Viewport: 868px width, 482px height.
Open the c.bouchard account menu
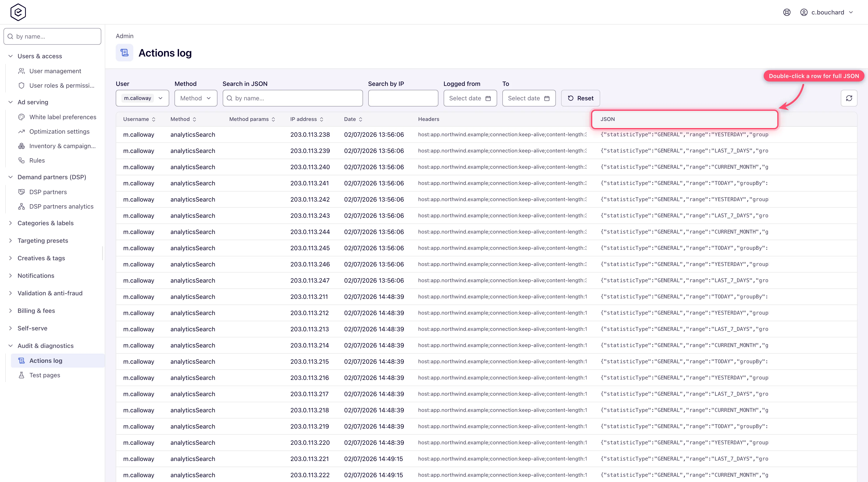pos(827,12)
